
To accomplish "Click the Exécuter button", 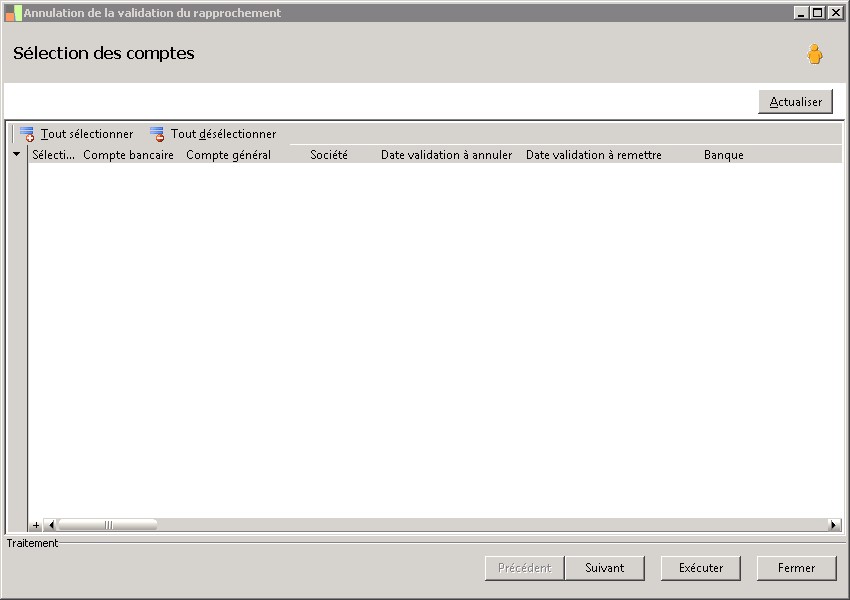I will click(x=700, y=568).
